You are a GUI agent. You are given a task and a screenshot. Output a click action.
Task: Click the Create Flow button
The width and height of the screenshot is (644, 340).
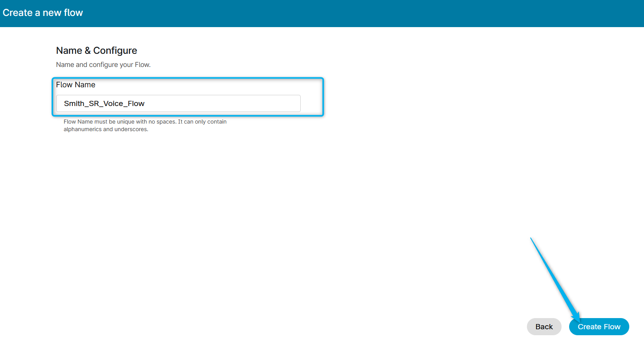(x=599, y=326)
